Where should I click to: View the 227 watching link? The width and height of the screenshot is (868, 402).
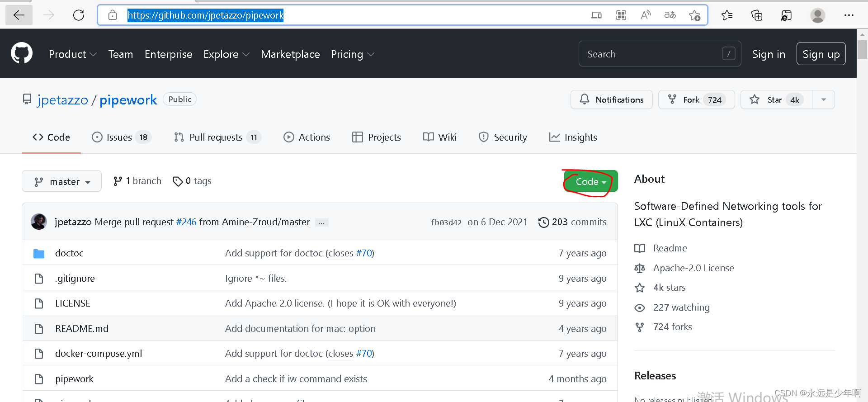[672, 307]
